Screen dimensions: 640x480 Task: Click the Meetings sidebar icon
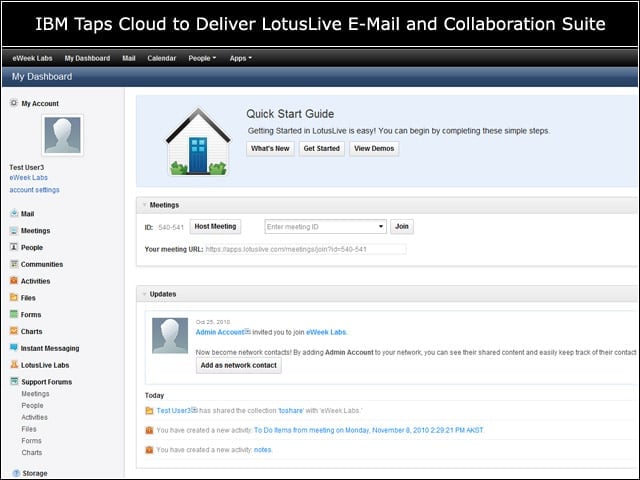(x=14, y=231)
